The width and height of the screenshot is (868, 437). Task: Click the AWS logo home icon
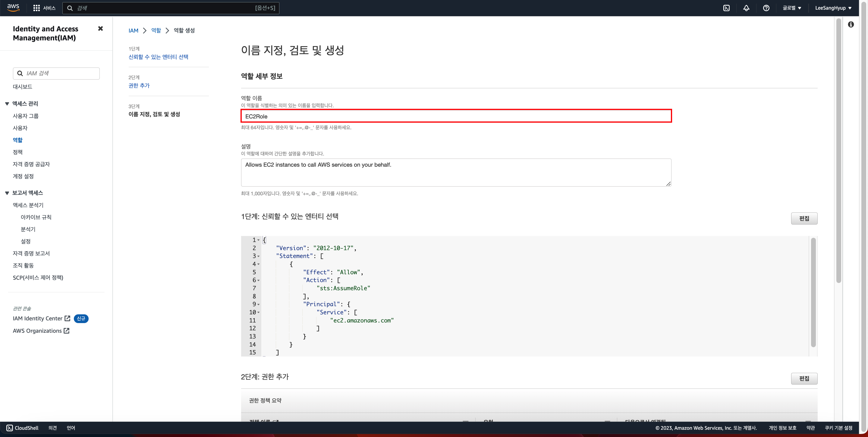(x=13, y=8)
